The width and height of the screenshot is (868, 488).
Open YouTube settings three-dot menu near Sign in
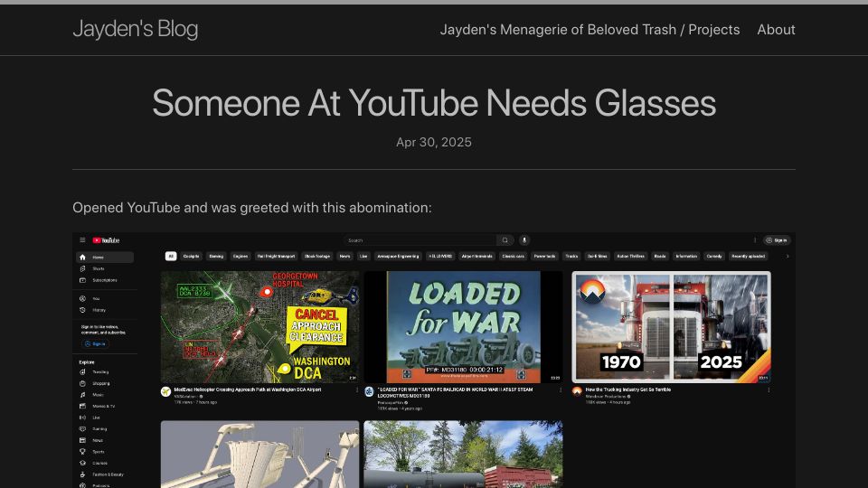(754, 240)
